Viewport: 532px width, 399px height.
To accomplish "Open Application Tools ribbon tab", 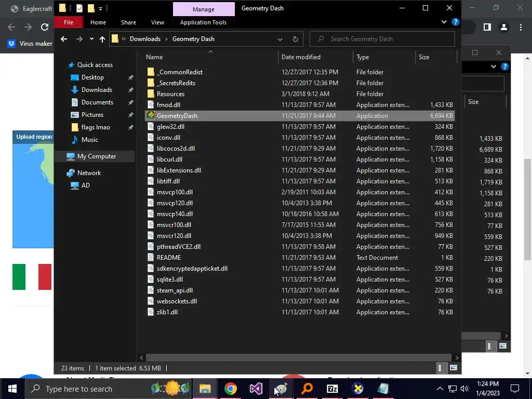I will point(203,22).
